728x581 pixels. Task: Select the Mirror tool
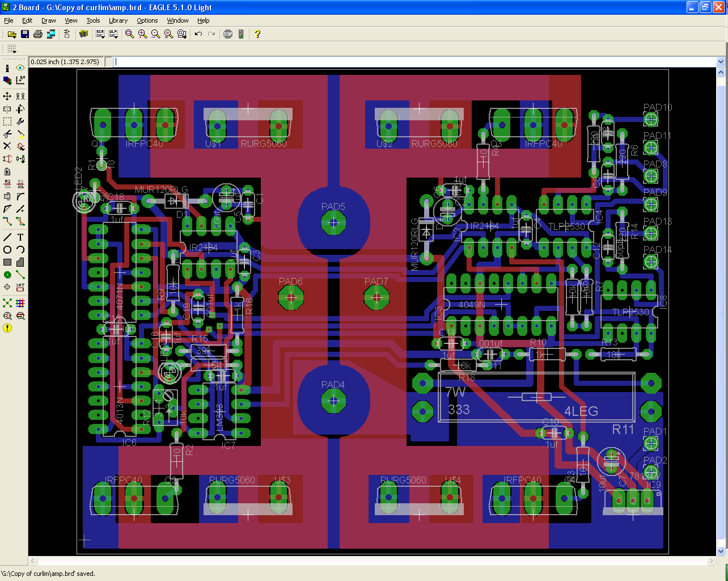(x=7, y=109)
